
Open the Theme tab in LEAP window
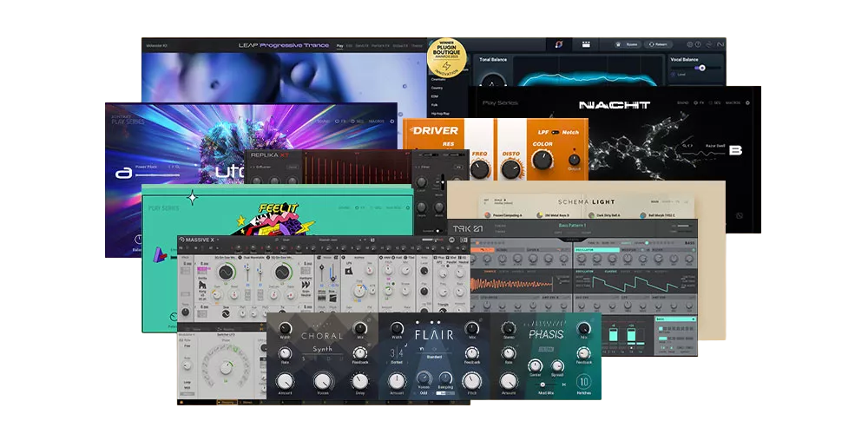pos(417,45)
